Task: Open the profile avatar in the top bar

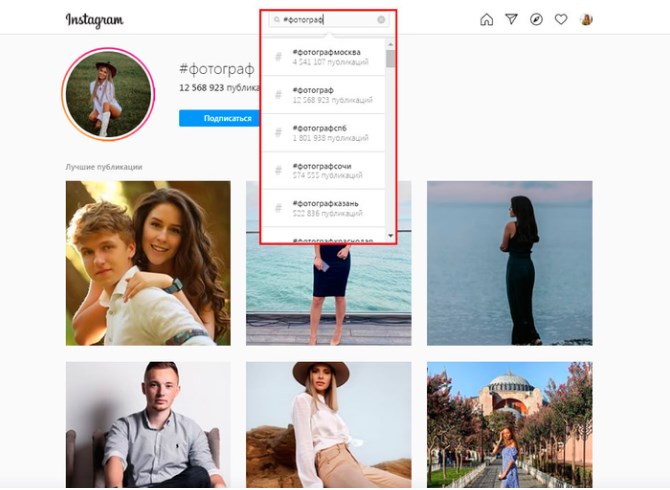Action: coord(587,19)
